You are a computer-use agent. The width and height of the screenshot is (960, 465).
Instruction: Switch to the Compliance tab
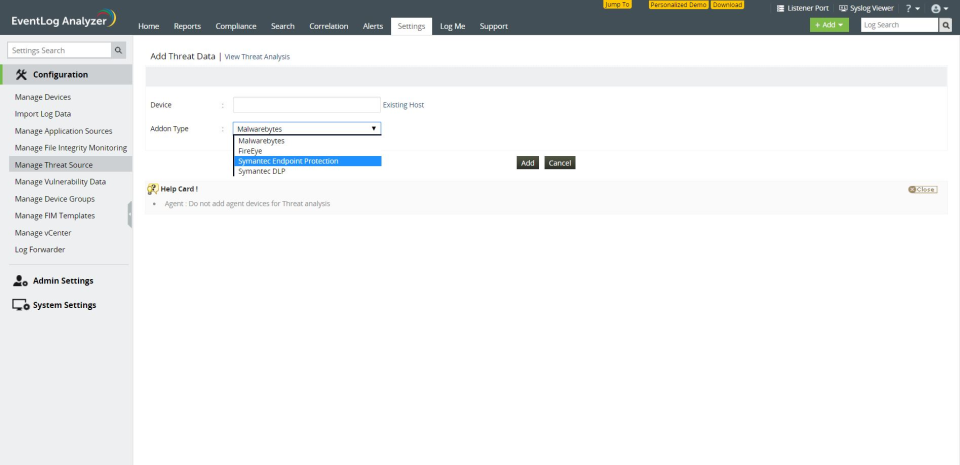(236, 26)
